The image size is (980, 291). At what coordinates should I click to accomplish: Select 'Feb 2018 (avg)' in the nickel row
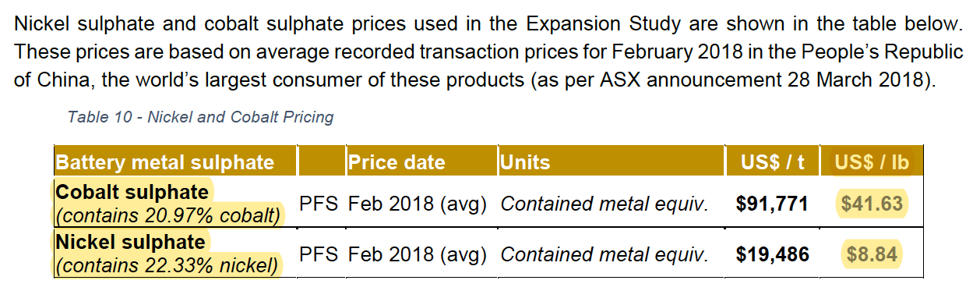tap(418, 254)
